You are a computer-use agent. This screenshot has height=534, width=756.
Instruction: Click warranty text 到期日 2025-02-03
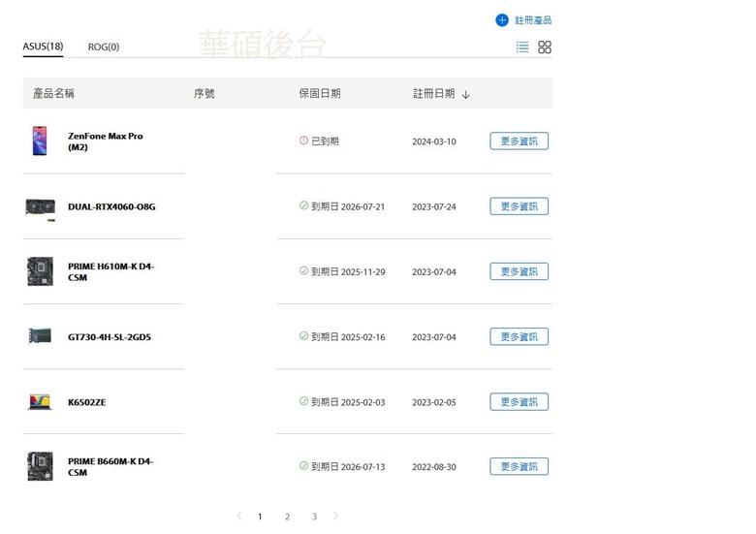pos(348,401)
